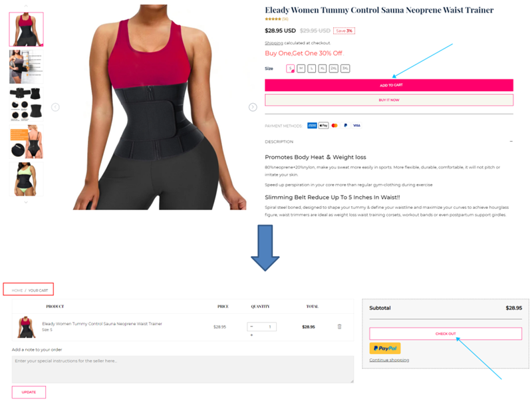Collapse the Description section
Viewport: 532px width, 401px height.
(511, 142)
